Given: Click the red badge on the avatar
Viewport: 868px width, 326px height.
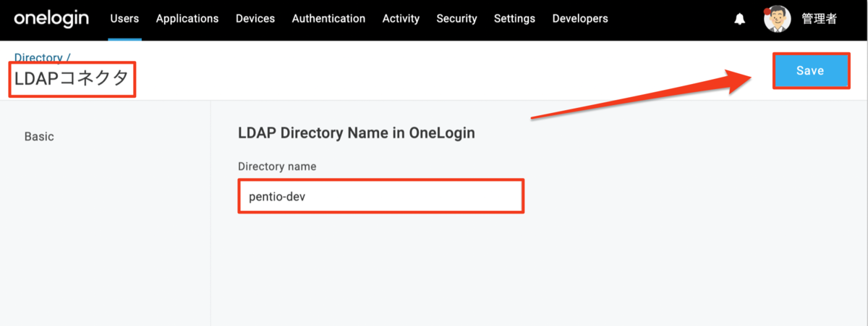Looking at the screenshot, I should click(770, 11).
